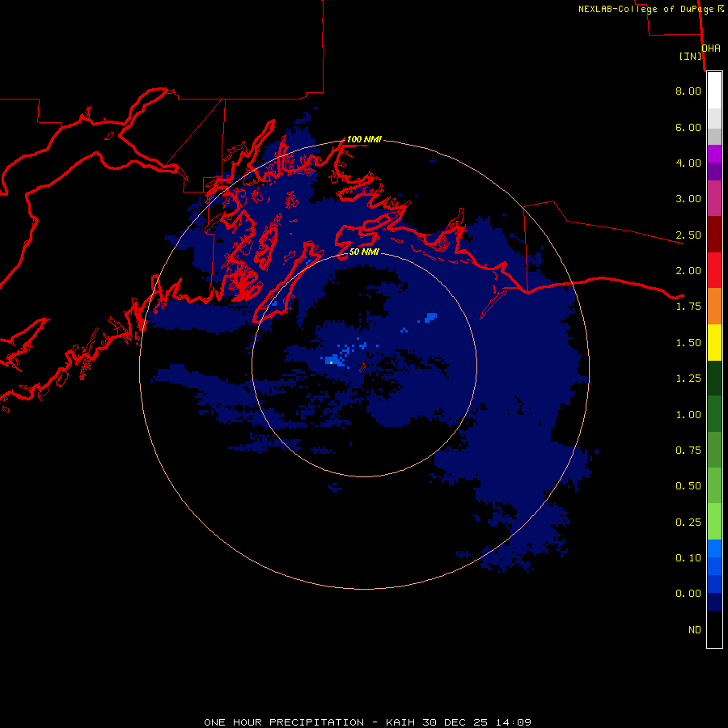Screen dimensions: 728x728
Task: Click the 1.00 legend value
Action: 688,415
